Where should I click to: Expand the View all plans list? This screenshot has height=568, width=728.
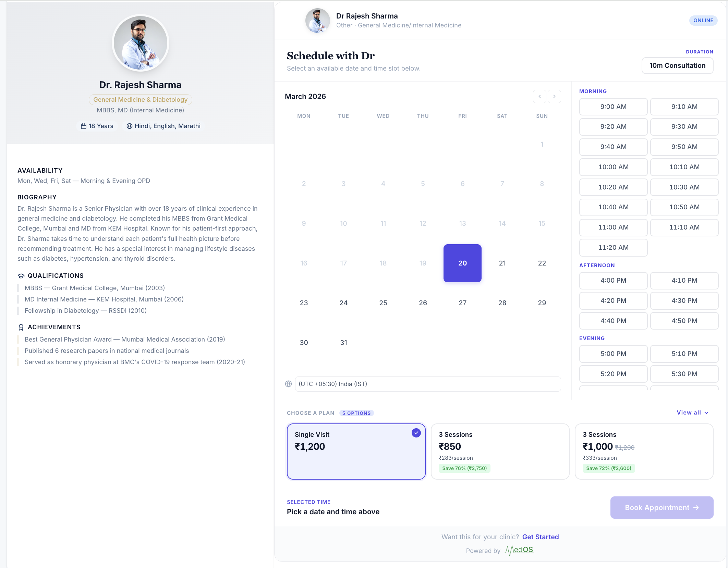click(x=693, y=412)
